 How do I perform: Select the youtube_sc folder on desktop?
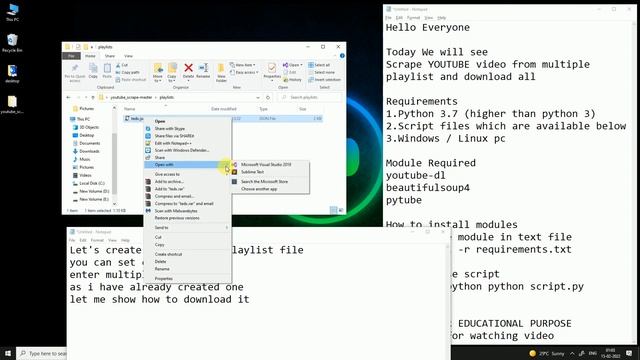pyautogui.click(x=12, y=105)
